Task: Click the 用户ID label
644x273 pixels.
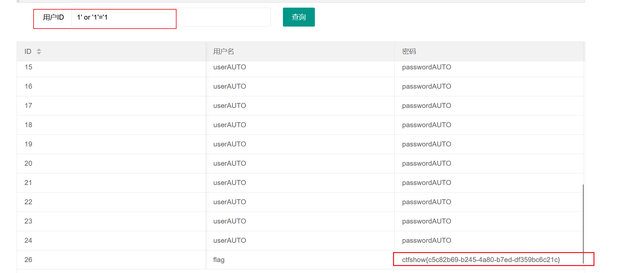Action: coord(53,17)
